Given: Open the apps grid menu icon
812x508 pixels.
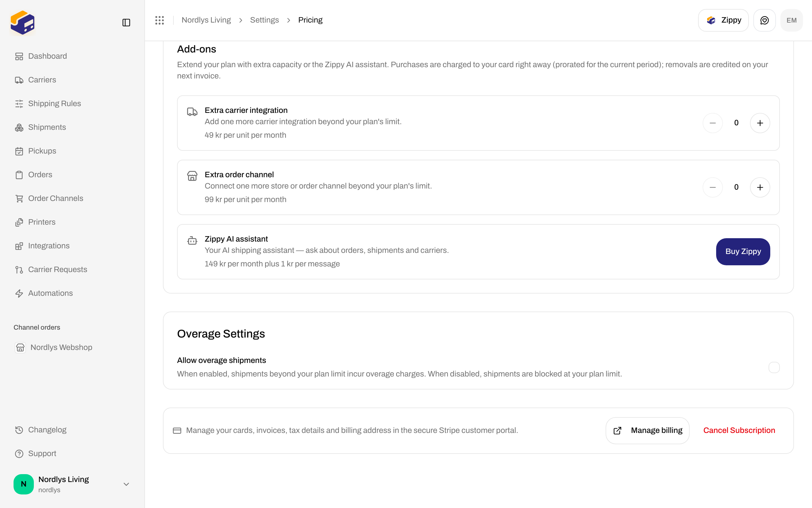Looking at the screenshot, I should pyautogui.click(x=160, y=20).
